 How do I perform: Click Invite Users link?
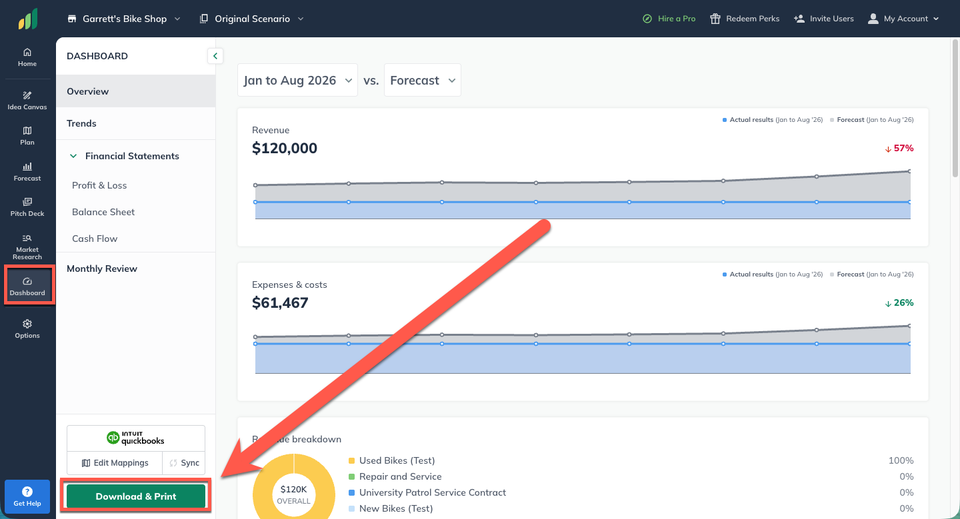pos(823,19)
